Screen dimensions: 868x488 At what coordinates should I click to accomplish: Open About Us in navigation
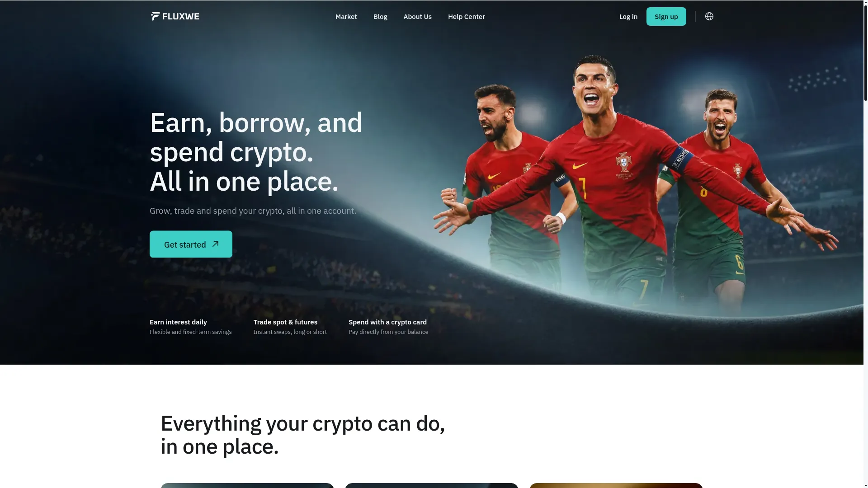pyautogui.click(x=417, y=17)
